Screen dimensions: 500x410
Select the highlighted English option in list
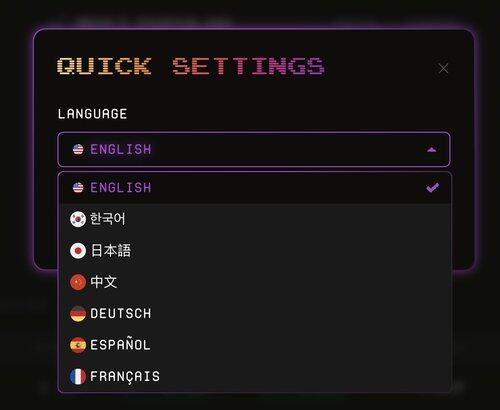tap(255, 188)
